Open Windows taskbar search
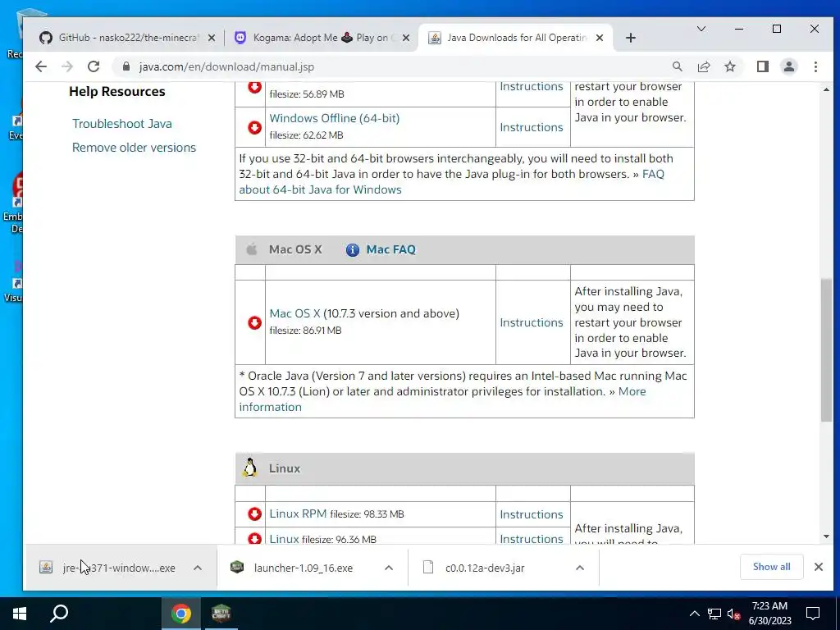Screen dimensions: 840x630 (59, 614)
